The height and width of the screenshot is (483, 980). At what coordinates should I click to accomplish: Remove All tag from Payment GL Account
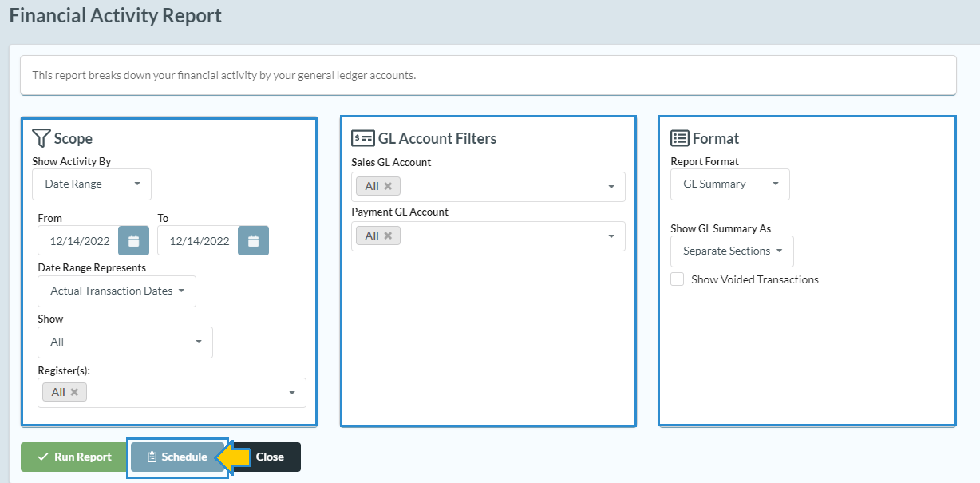click(x=388, y=236)
